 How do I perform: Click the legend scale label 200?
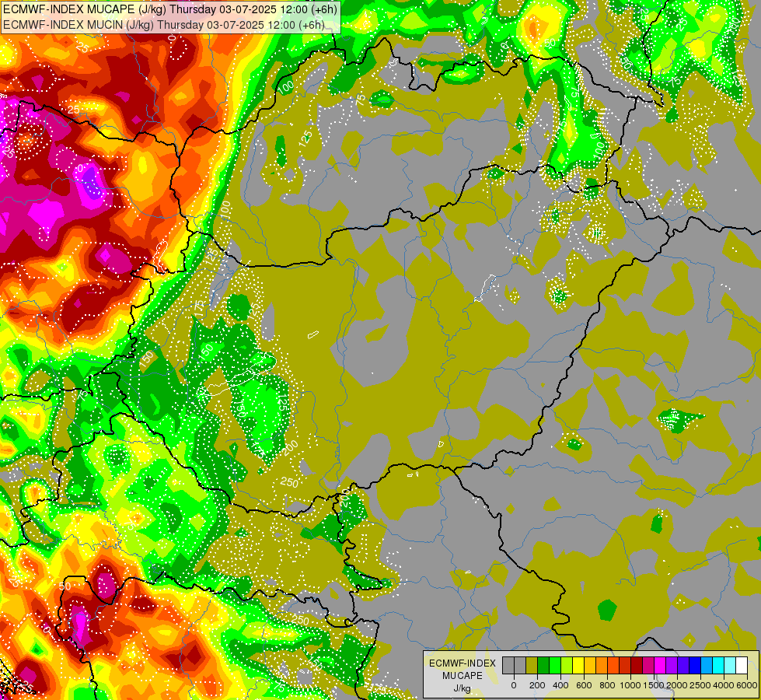coord(537,685)
